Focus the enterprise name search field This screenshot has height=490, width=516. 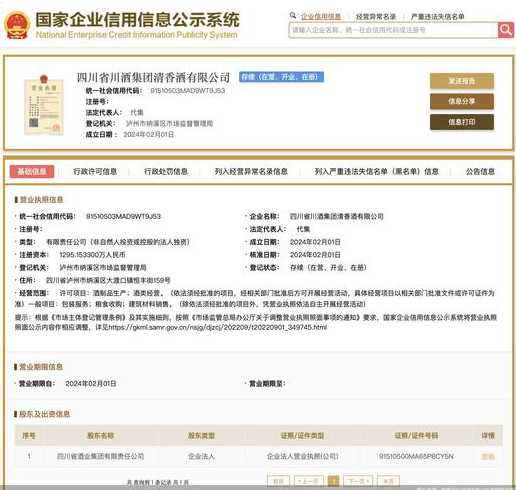coord(393,30)
